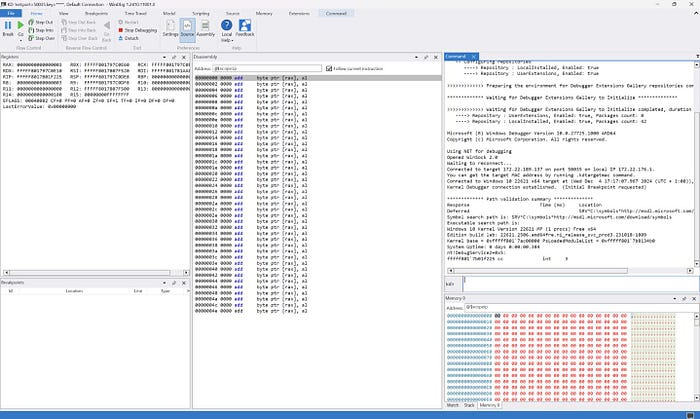Image resolution: width=700 pixels, height=419 pixels.
Task: Switch to the Memory ribbon tab
Action: [x=264, y=13]
